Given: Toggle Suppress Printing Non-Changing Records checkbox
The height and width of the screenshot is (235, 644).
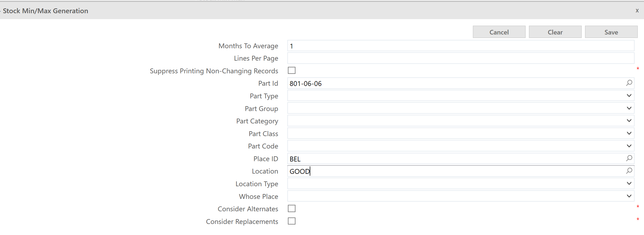Looking at the screenshot, I should [x=292, y=70].
